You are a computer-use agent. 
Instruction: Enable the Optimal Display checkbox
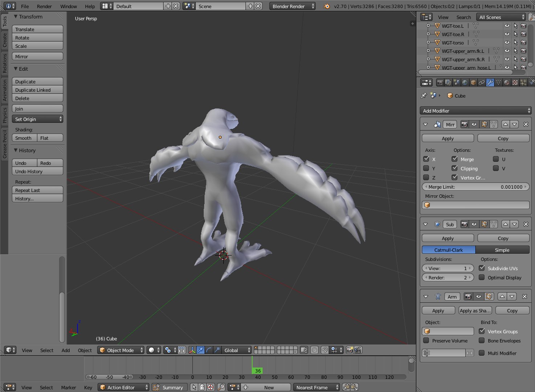[x=482, y=277]
